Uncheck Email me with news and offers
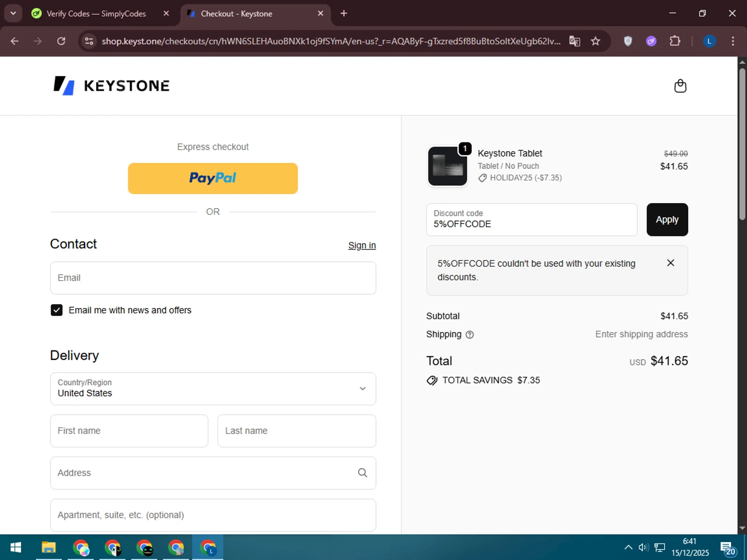 [57, 310]
